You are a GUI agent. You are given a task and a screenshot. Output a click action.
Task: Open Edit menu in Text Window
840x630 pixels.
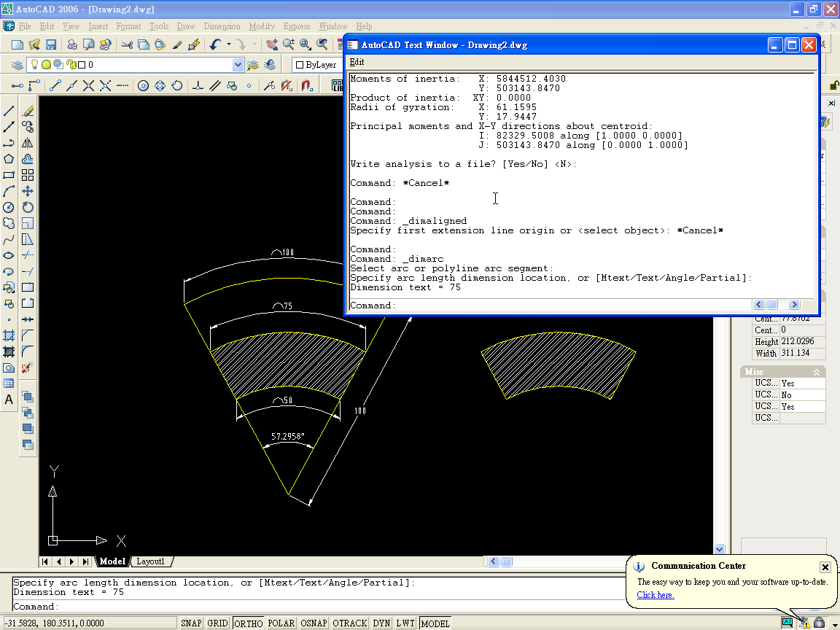point(357,62)
